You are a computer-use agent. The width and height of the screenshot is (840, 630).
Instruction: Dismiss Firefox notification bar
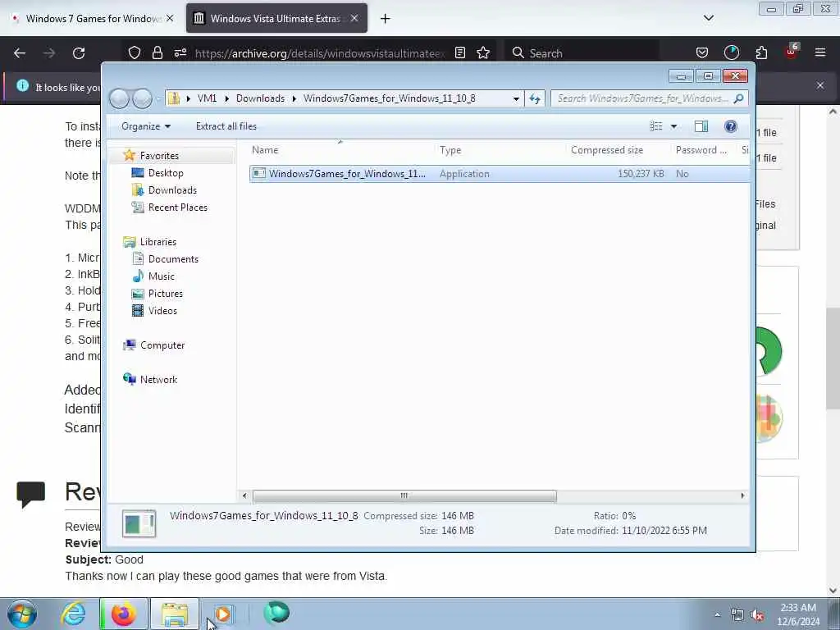820,85
